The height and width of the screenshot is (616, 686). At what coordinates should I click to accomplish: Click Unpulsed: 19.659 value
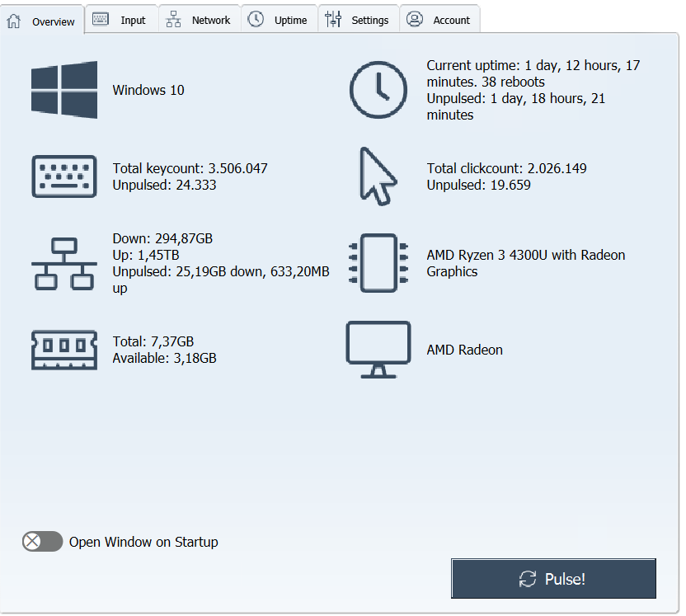pos(478,185)
